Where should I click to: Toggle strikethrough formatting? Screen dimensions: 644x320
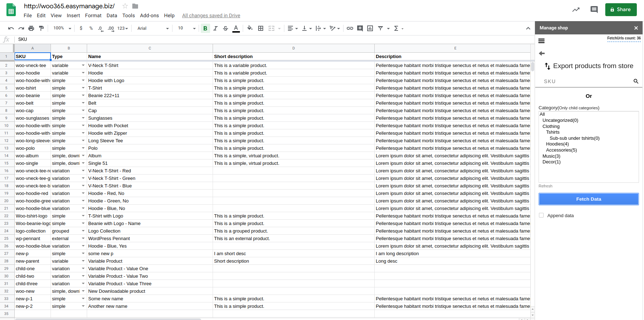225,28
